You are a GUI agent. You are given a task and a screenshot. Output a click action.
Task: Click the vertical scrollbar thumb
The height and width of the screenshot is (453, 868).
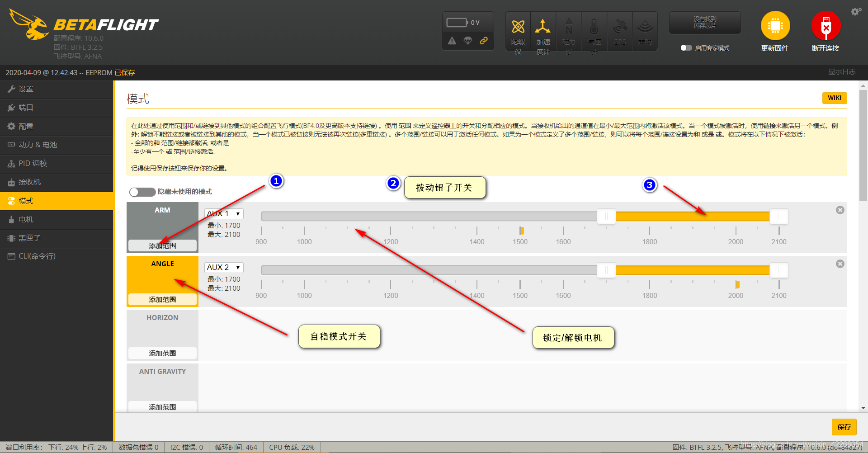click(x=863, y=145)
